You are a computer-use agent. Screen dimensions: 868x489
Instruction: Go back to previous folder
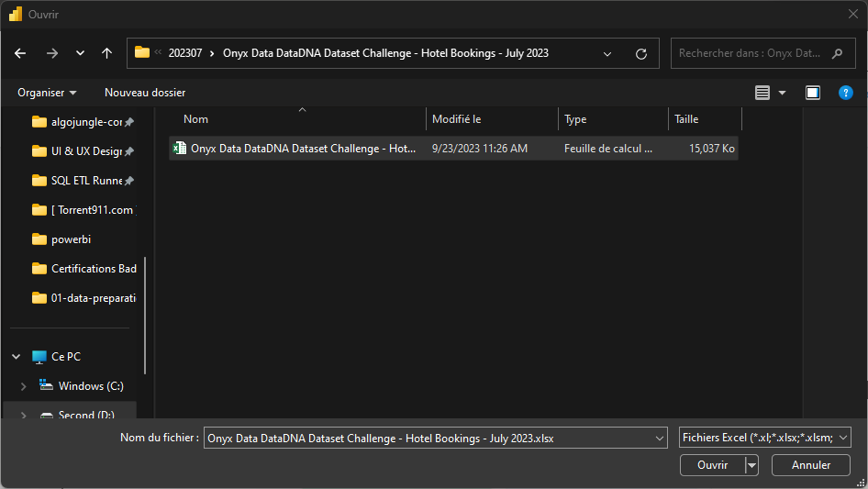pos(20,53)
